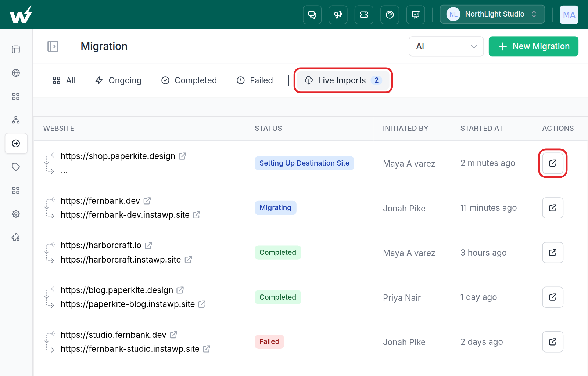Switch to the All tab
Screen dimensions: 588x376
pyautogui.click(x=64, y=80)
